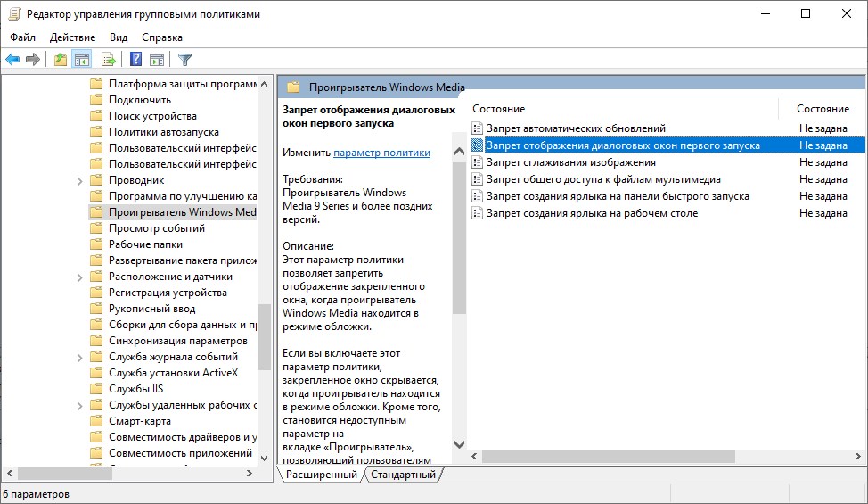Image resolution: width=868 pixels, height=504 pixels.
Task: Open the Файл menu
Action: coord(23,37)
